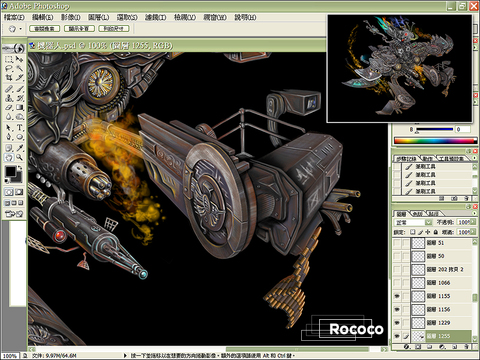The width and height of the screenshot is (480, 360).
Task: Switch to Channels tab in Layers panel
Action: pyautogui.click(x=417, y=213)
